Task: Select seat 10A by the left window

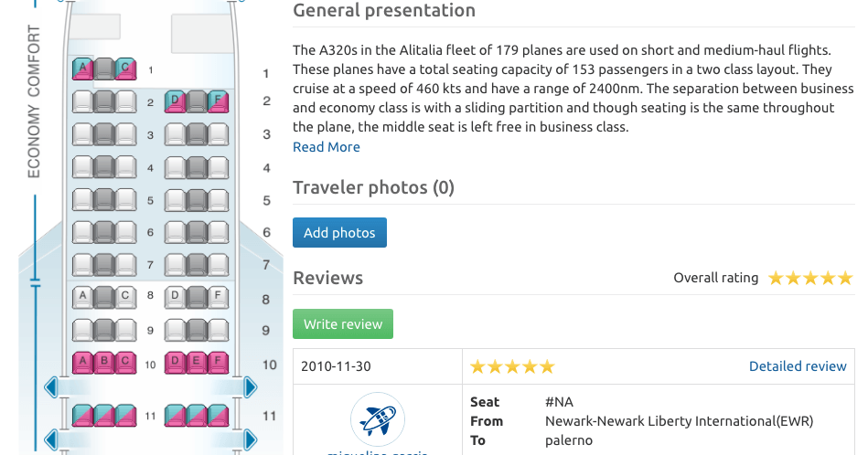Action: click(x=83, y=363)
